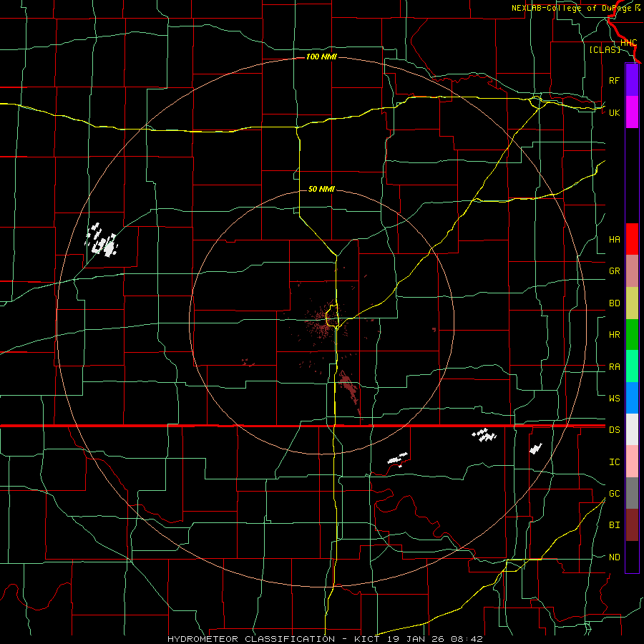Click the ND legend label
Image resolution: width=644 pixels, height=644 pixels.
point(614,557)
